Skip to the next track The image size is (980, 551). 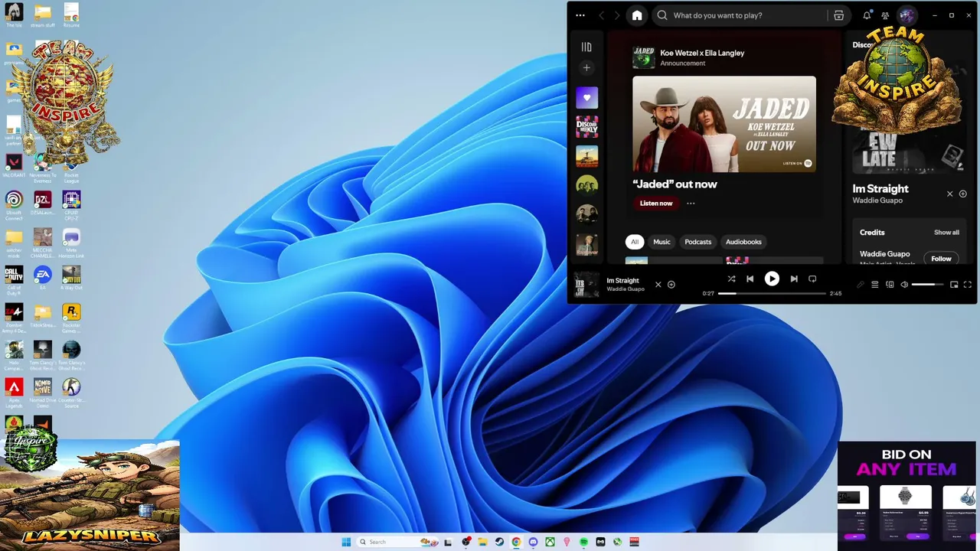(794, 279)
